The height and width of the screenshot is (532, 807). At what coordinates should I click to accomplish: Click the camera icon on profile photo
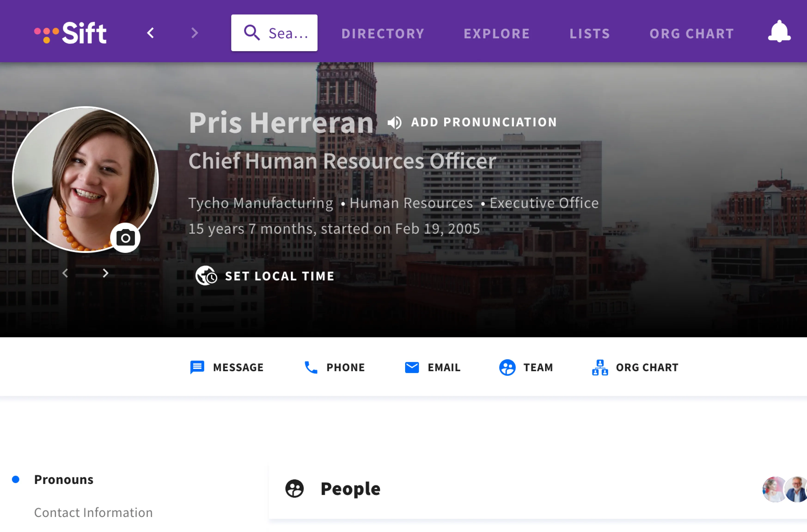coord(125,238)
